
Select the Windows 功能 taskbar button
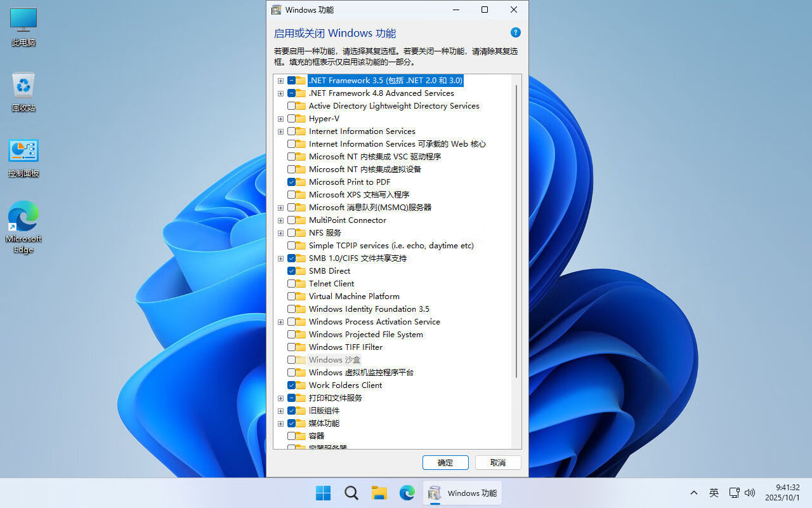click(x=462, y=493)
